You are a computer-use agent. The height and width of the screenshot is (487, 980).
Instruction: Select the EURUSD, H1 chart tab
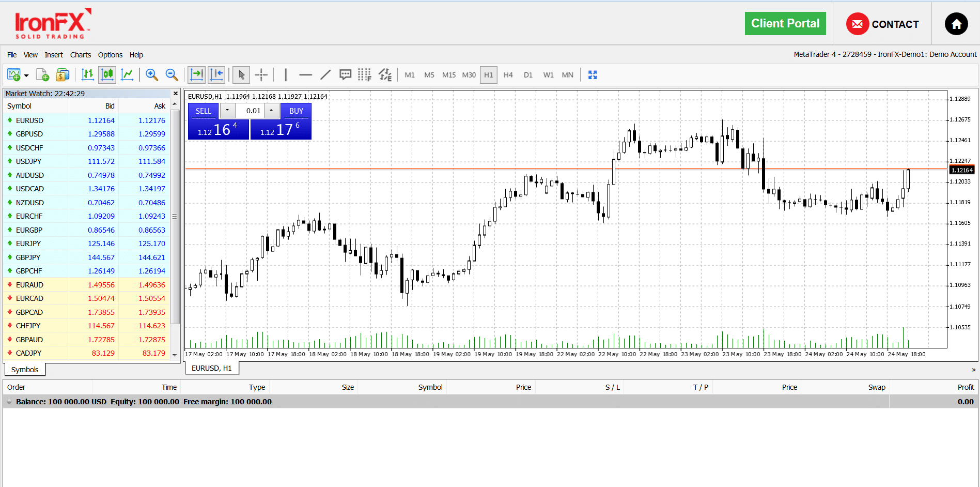(212, 368)
